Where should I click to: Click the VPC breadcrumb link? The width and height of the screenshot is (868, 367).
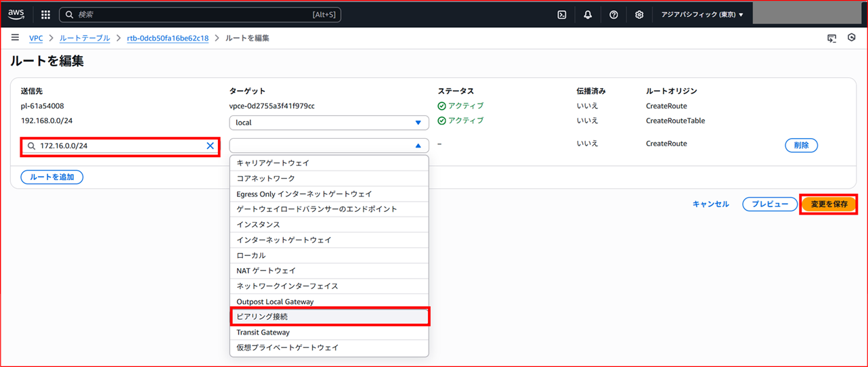click(x=36, y=39)
